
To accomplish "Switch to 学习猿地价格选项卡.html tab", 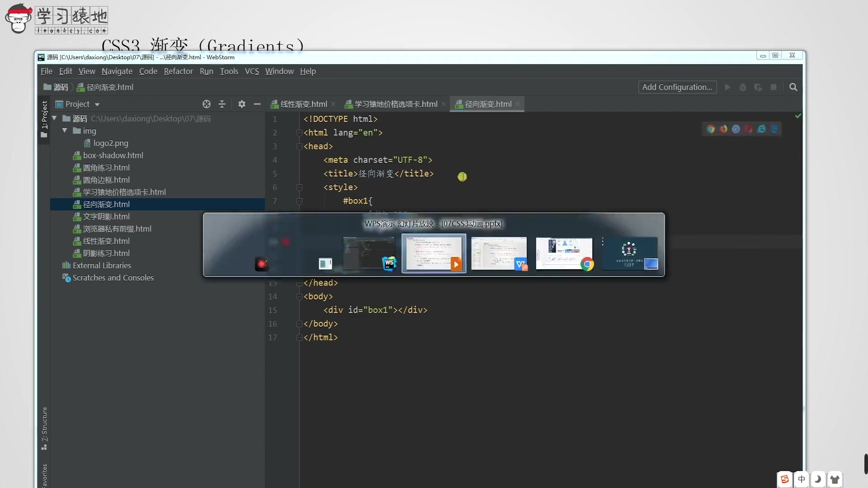I will (x=393, y=103).
